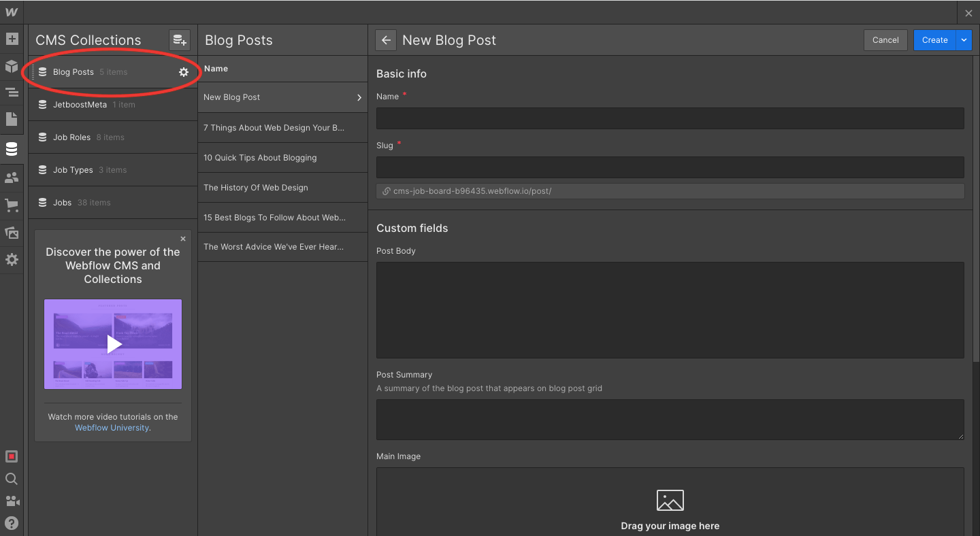Go back using the left arrow
The width and height of the screenshot is (980, 536).
tap(386, 40)
